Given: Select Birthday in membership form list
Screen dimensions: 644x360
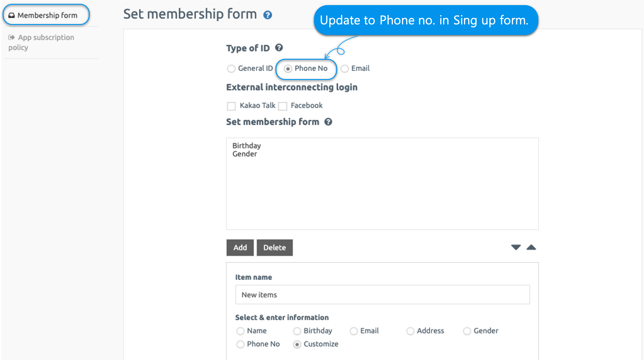Looking at the screenshot, I should (x=246, y=146).
